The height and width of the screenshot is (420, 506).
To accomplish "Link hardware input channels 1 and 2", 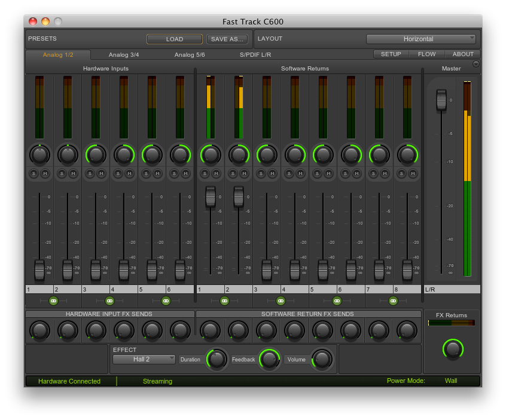I will point(53,301).
